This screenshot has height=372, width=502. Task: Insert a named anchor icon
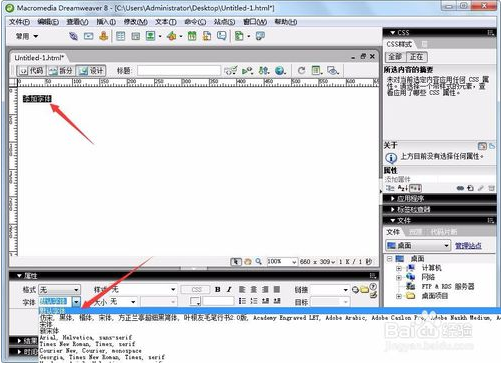(x=104, y=36)
